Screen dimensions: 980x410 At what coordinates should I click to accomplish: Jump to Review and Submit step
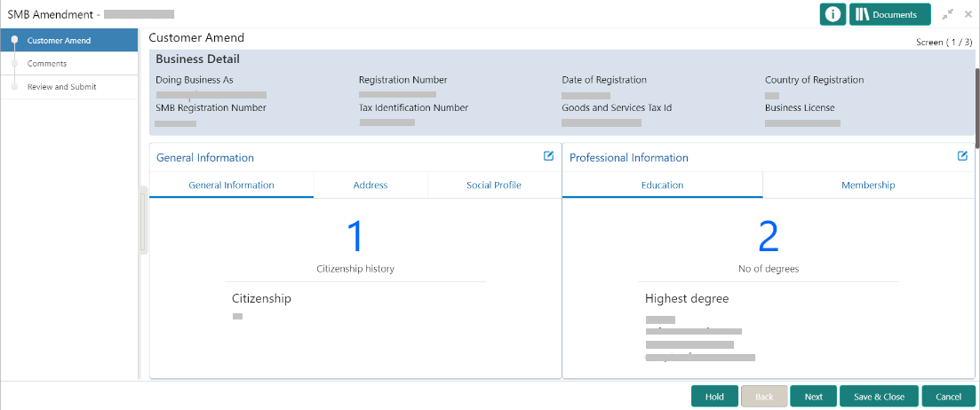(62, 87)
